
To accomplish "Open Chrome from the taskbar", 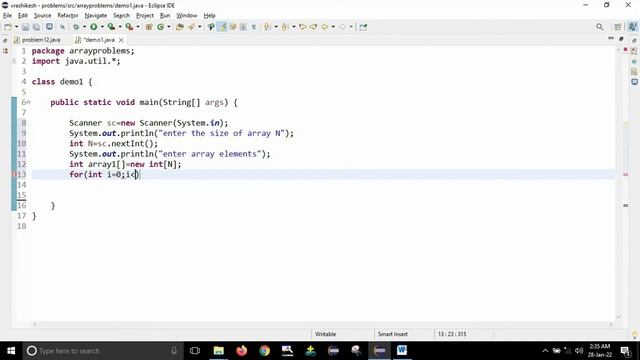I will pos(264,351).
